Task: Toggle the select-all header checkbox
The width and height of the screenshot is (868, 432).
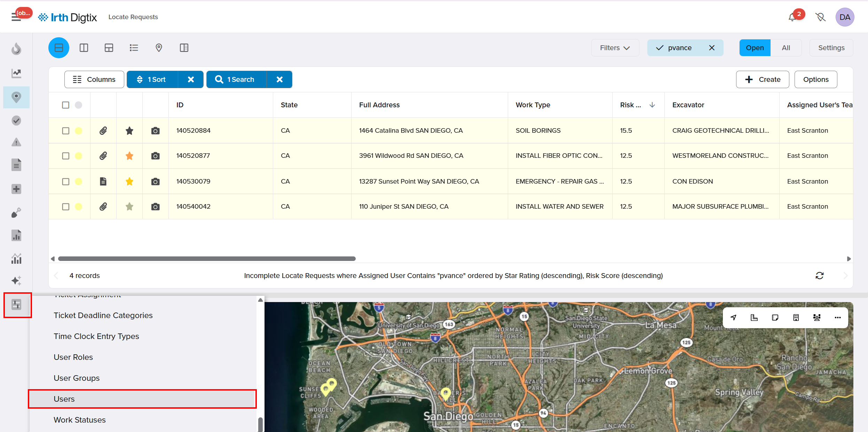Action: click(x=66, y=105)
